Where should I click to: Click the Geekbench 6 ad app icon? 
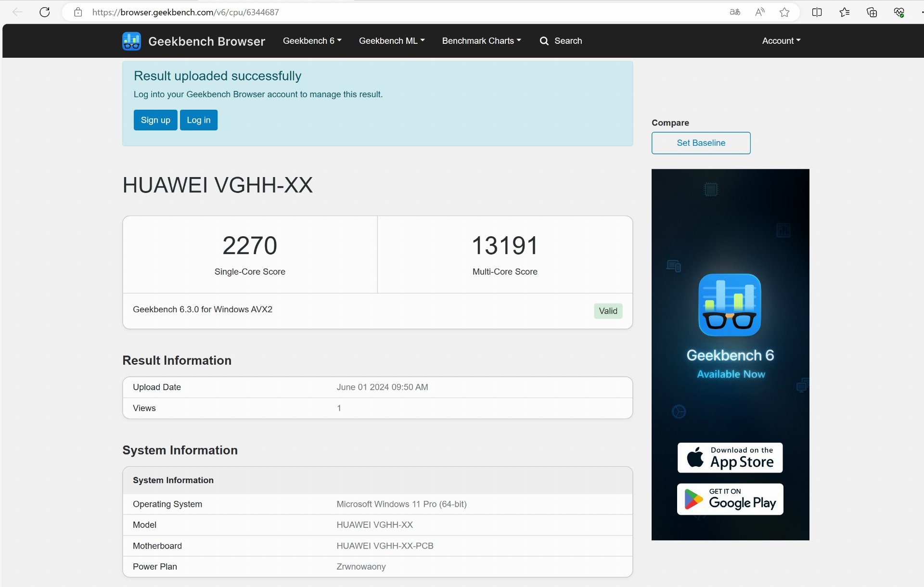[x=730, y=305]
